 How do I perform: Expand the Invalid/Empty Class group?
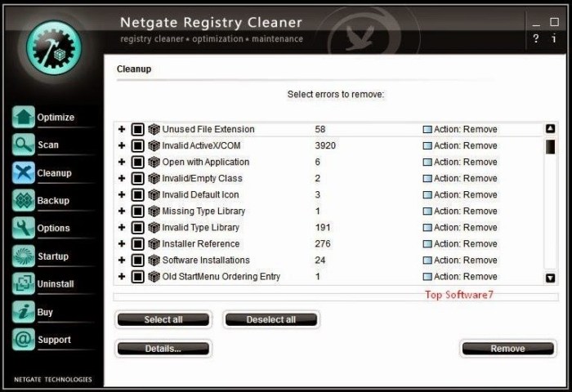click(x=122, y=178)
